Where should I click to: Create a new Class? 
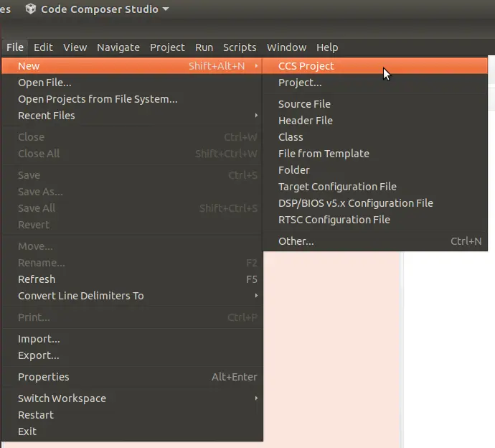coord(375,137)
